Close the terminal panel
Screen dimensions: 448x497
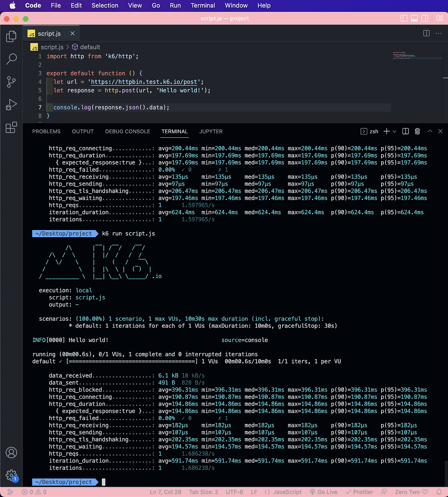tap(441, 131)
